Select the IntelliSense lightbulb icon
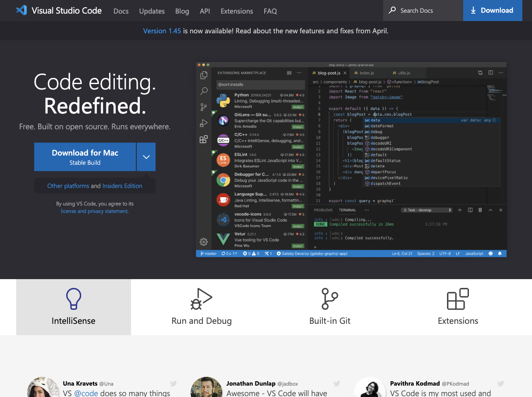532x397 pixels. [x=73, y=299]
